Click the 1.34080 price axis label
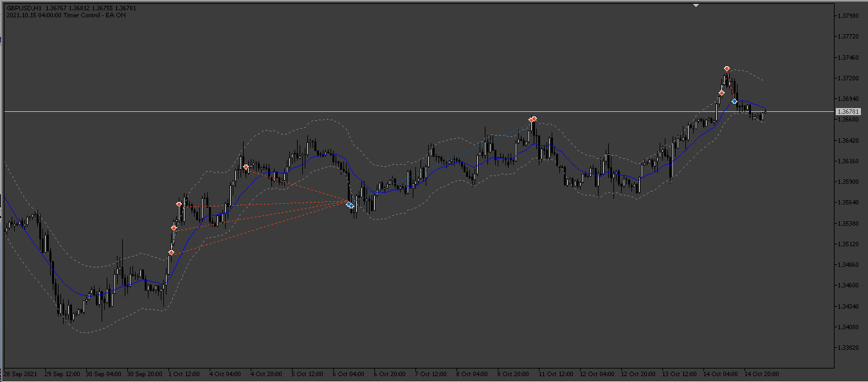This screenshot has width=868, height=382. click(849, 327)
